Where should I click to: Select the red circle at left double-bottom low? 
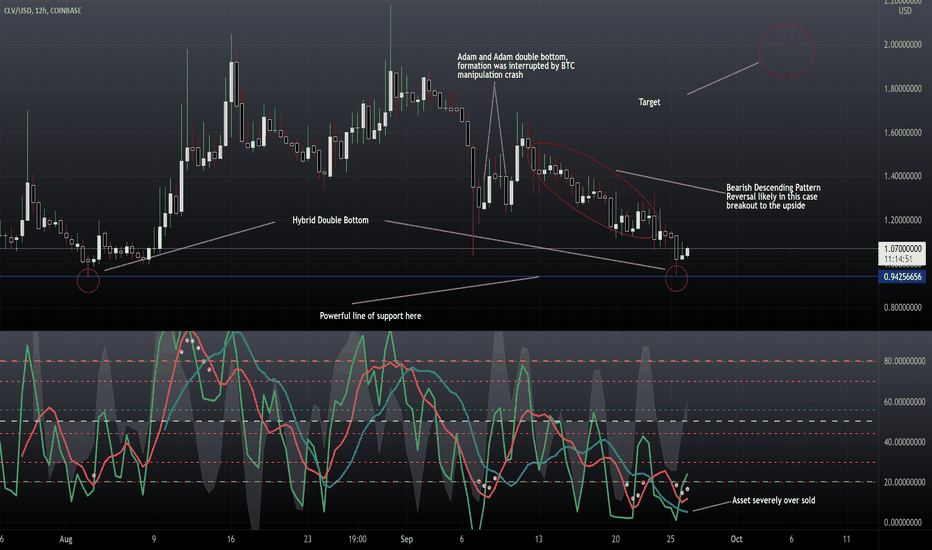(88, 281)
